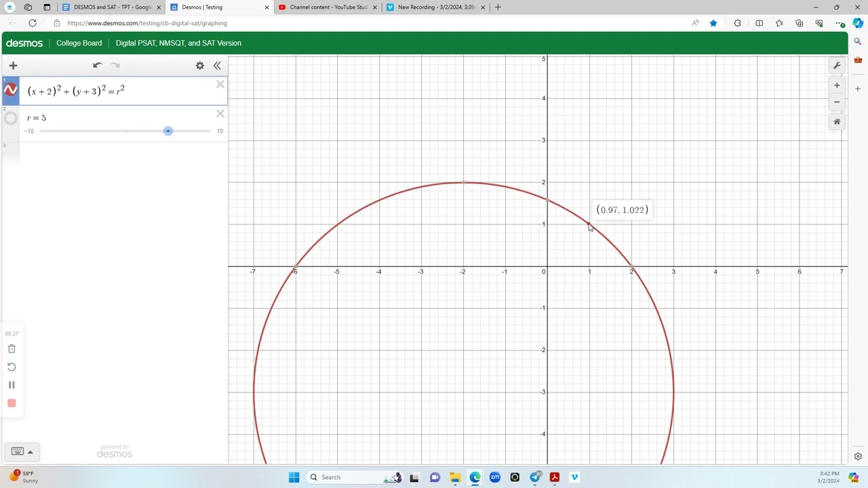
Task: Open the Copilot sidebar icon
Action: [858, 23]
